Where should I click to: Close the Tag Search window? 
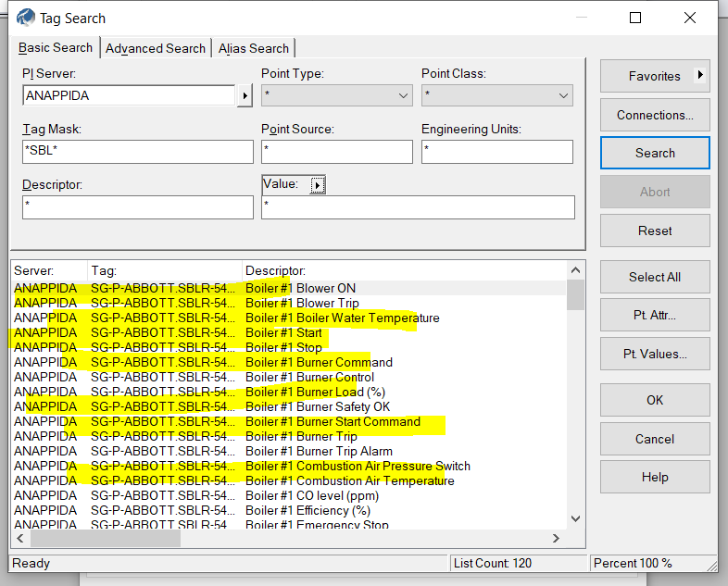click(690, 18)
